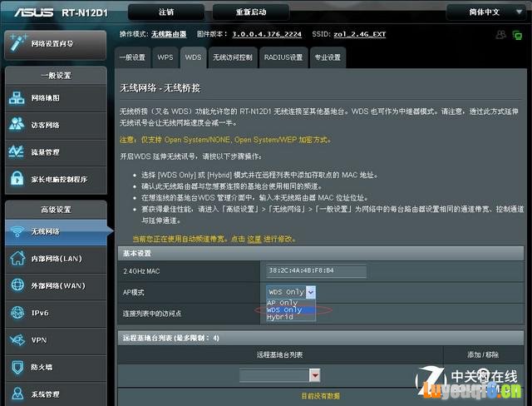Switch to the WDS tab
532x406 pixels.
coord(193,57)
